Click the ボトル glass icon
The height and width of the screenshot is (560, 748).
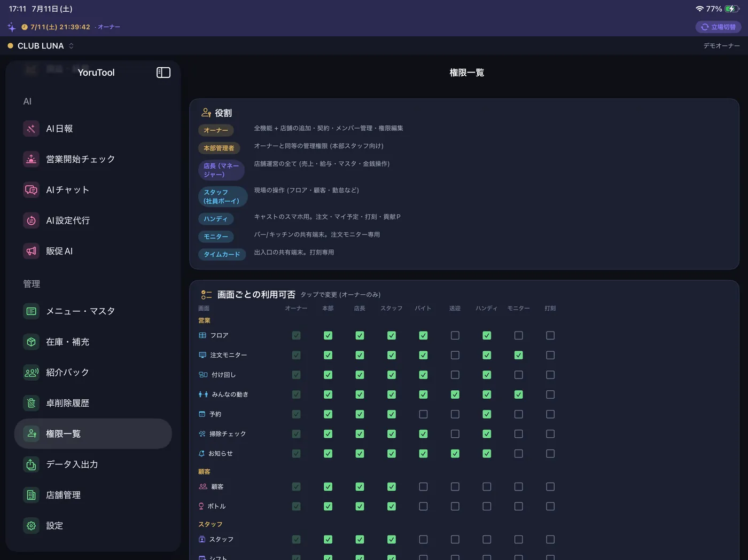201,506
